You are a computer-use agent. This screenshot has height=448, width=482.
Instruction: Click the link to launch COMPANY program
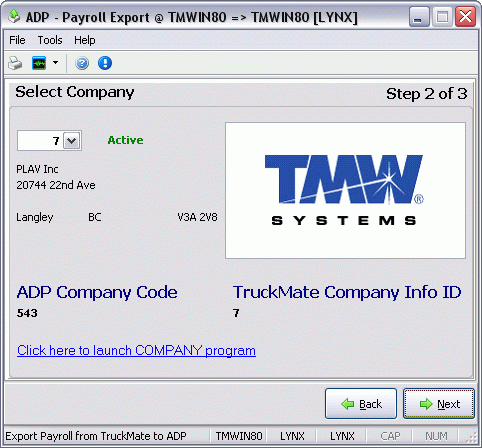coord(136,350)
